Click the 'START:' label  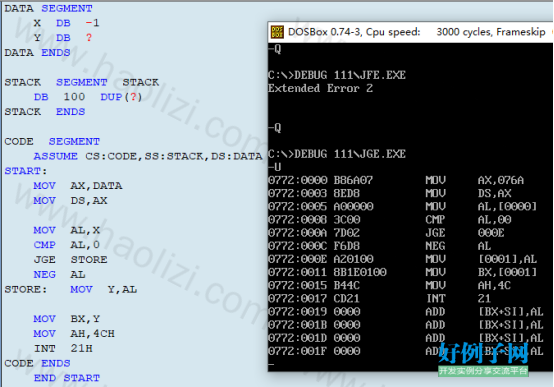click(x=26, y=171)
